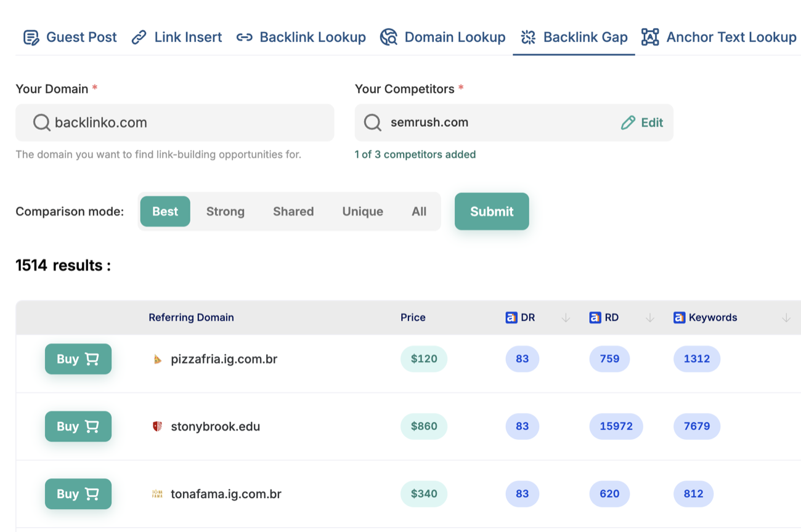Click the Your Domain input with backlinko.com
Viewport: 801px width, 532px height.
(175, 123)
